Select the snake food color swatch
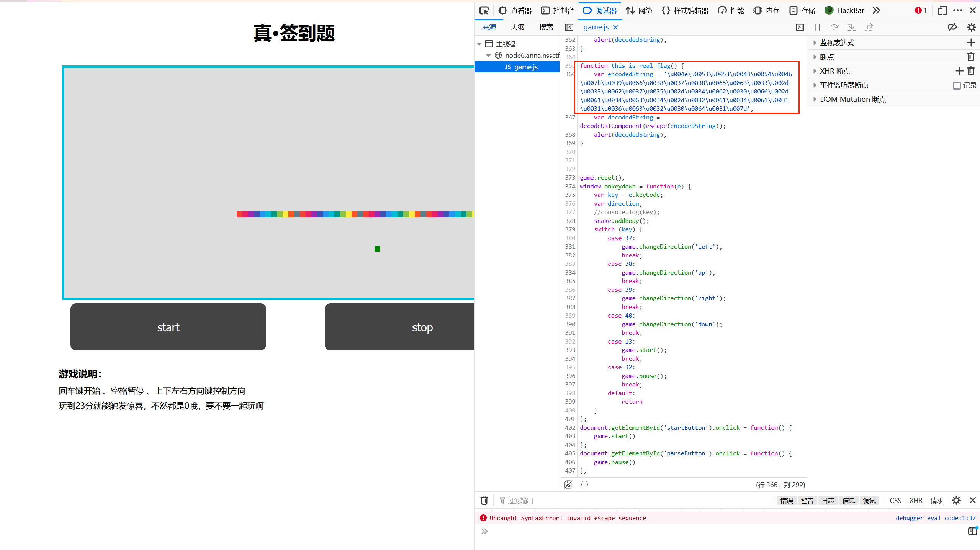 coord(377,249)
